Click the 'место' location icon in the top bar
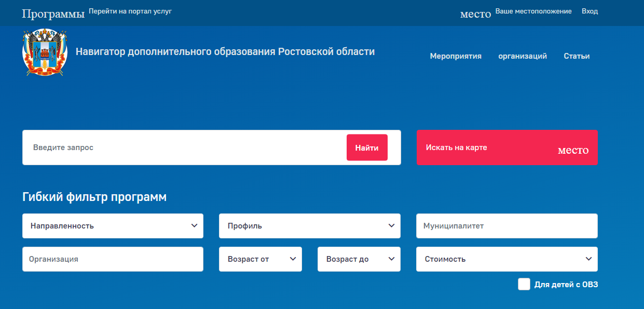The width and height of the screenshot is (644, 309). [475, 14]
